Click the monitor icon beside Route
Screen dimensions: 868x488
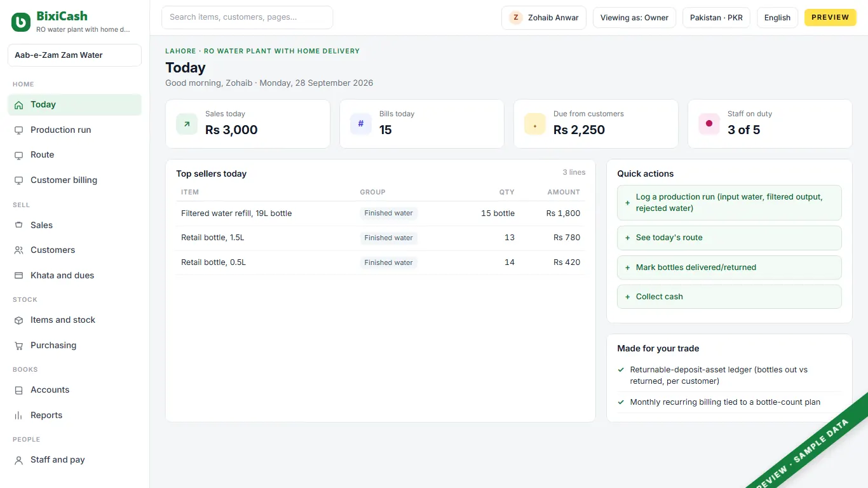click(18, 155)
